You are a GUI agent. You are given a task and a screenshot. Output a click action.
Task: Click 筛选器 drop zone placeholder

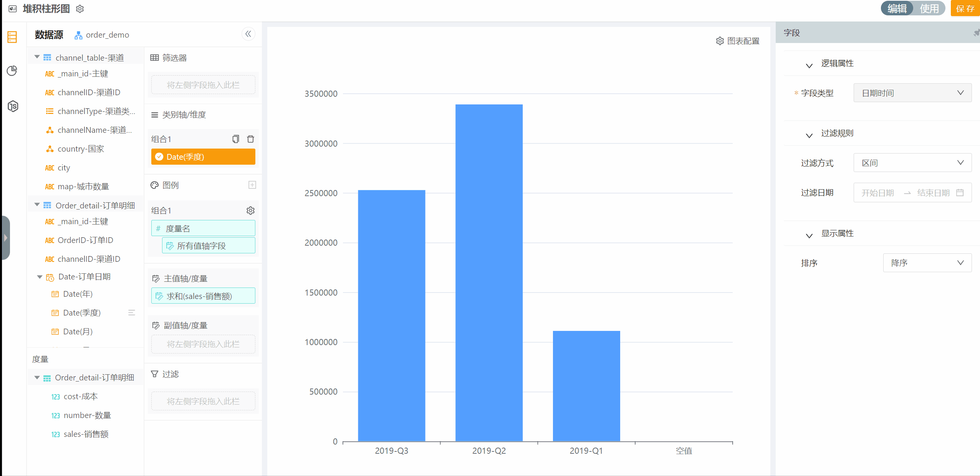click(203, 85)
